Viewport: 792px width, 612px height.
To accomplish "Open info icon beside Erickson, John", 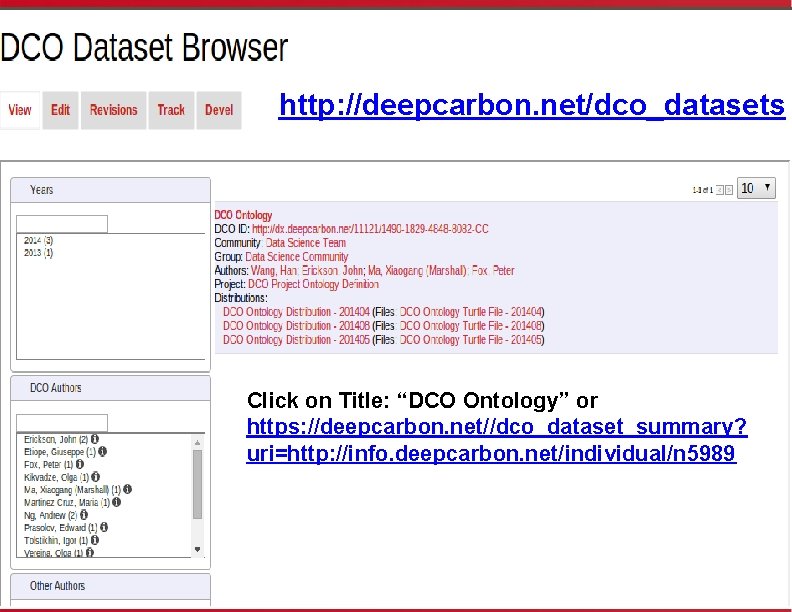I will [94, 439].
